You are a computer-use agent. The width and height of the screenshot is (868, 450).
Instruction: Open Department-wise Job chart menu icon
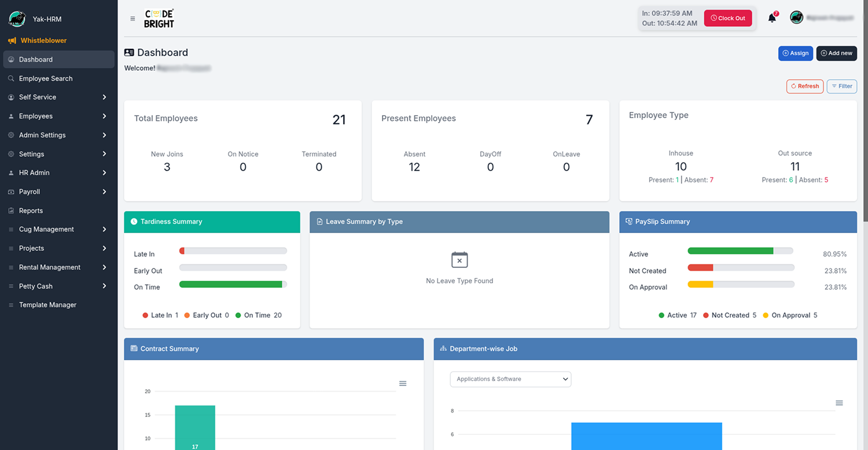(x=839, y=403)
